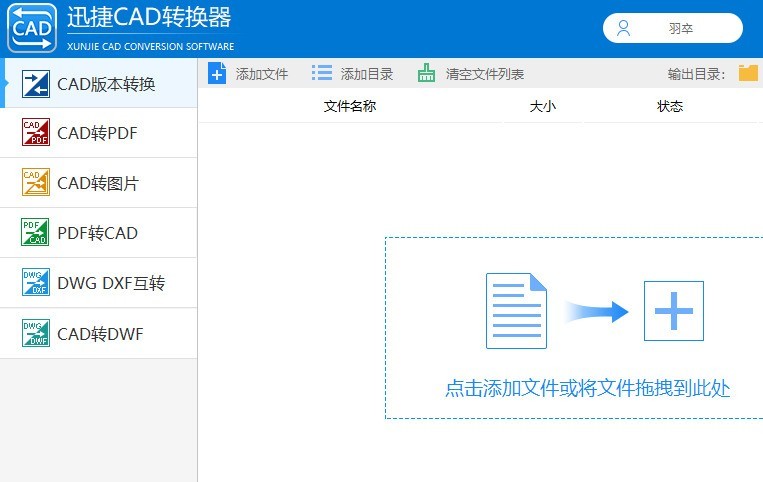Click the add directory list icon
This screenshot has width=763, height=482.
(x=322, y=73)
